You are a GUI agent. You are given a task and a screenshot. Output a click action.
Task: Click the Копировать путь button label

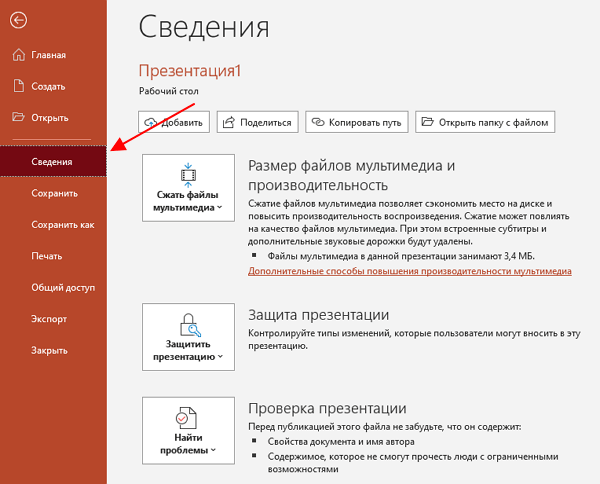[x=365, y=123]
